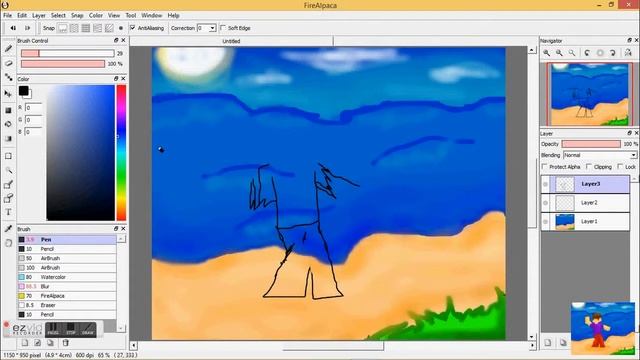
Task: Select the Fill rectangle tool
Action: click(x=8, y=110)
